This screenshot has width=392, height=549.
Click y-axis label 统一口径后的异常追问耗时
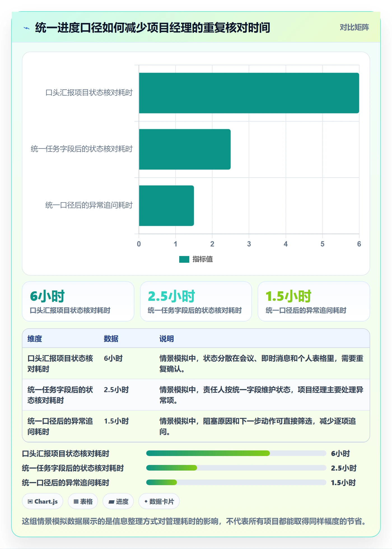(89, 205)
